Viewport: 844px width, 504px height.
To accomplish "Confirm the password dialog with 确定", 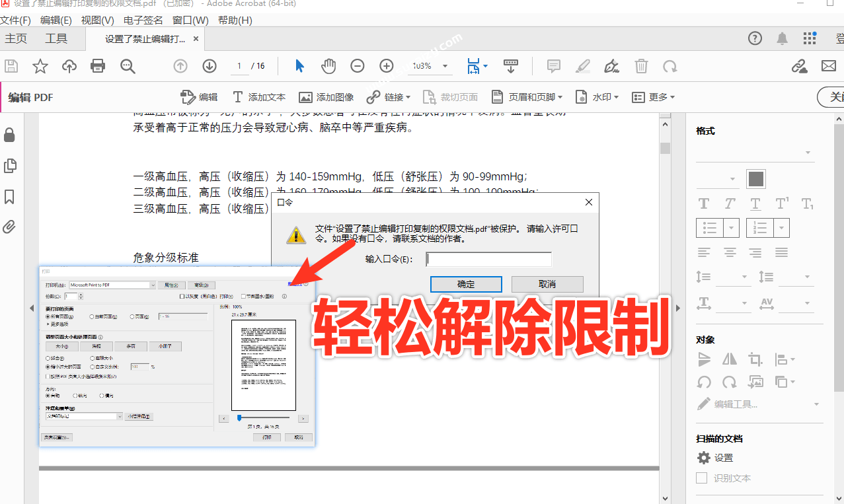I will (466, 284).
